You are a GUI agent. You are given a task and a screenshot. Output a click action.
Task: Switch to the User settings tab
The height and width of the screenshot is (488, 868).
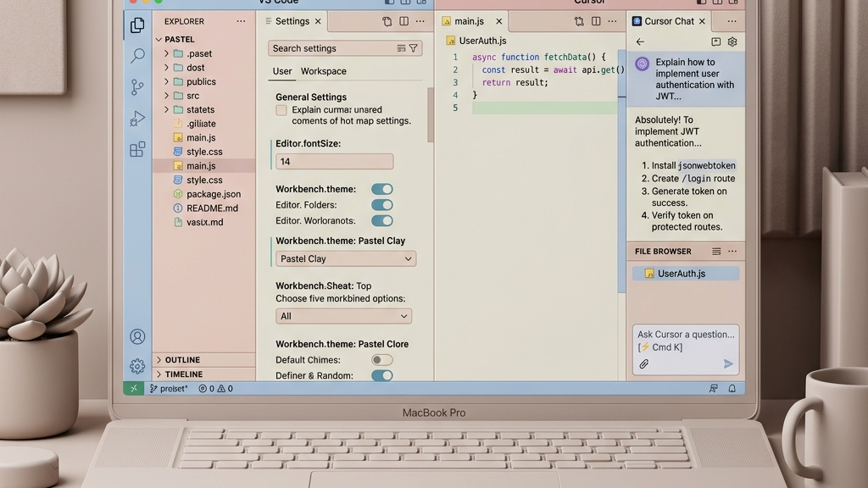tap(281, 71)
